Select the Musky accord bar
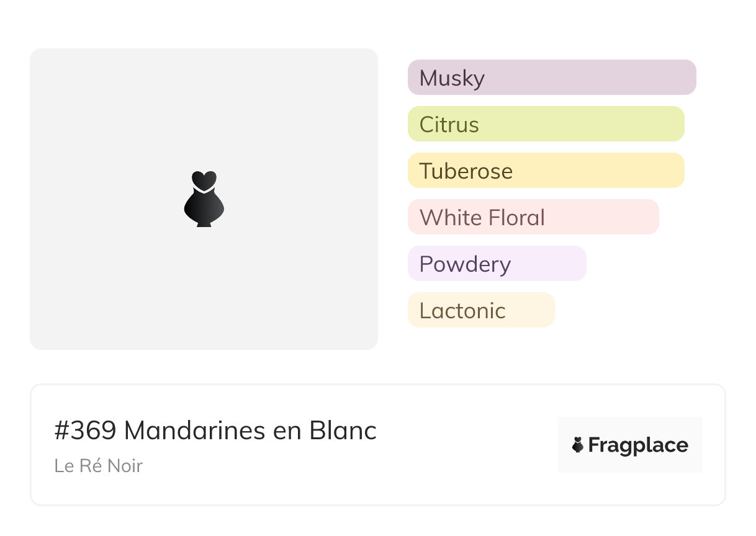This screenshot has width=756, height=536. (x=551, y=78)
